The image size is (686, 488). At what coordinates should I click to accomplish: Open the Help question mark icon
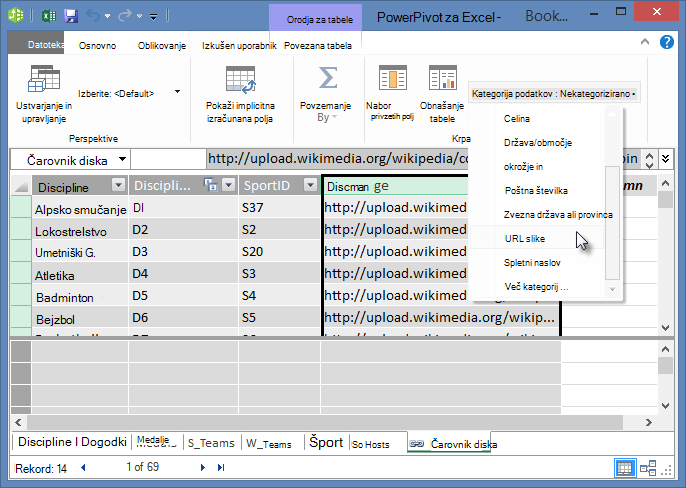pos(667,42)
